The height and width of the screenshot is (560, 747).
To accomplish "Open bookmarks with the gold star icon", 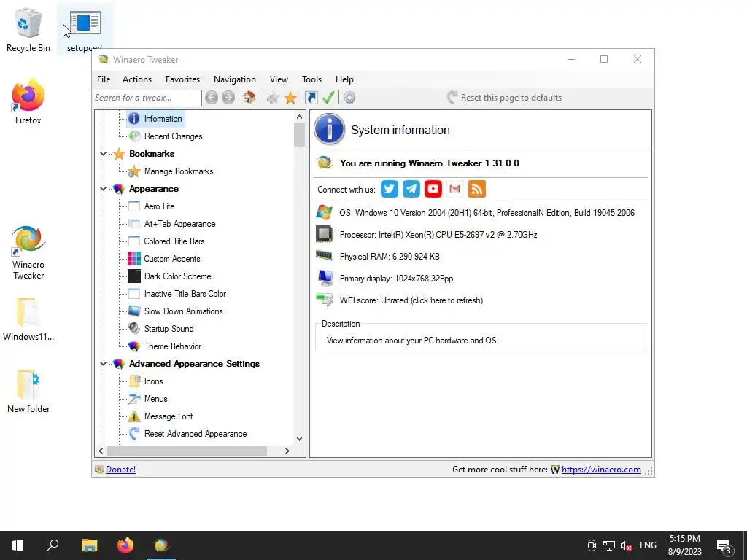I will tap(290, 98).
